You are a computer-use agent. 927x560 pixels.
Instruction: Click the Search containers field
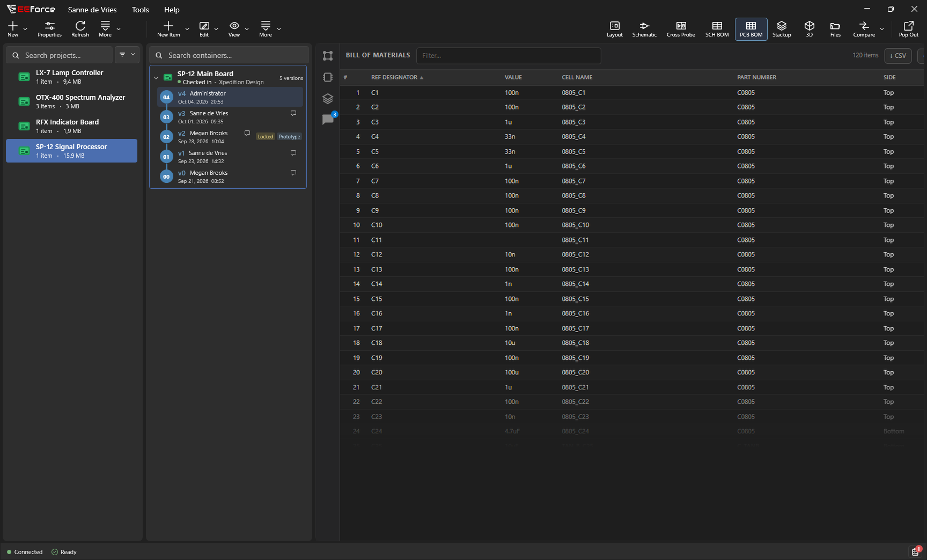click(229, 55)
